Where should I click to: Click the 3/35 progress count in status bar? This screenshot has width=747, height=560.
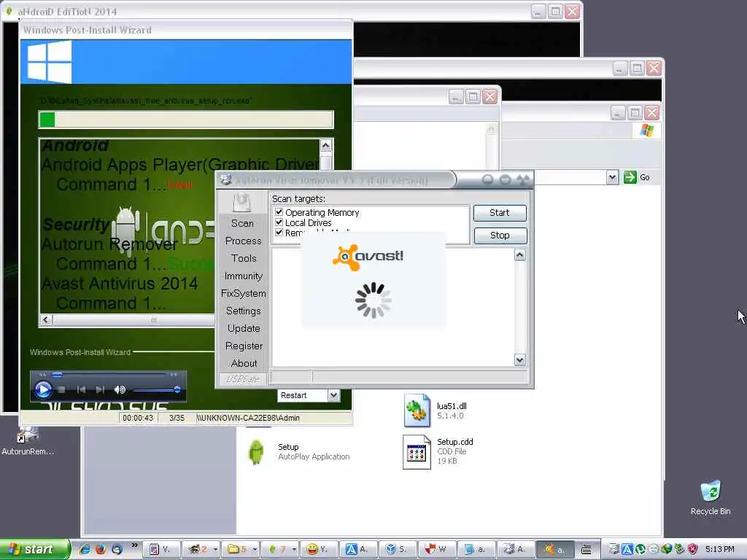pos(177,418)
